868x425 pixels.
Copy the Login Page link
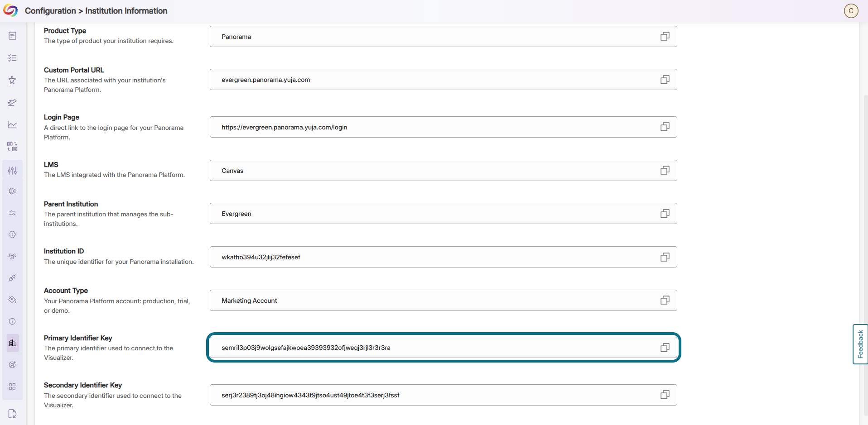665,127
